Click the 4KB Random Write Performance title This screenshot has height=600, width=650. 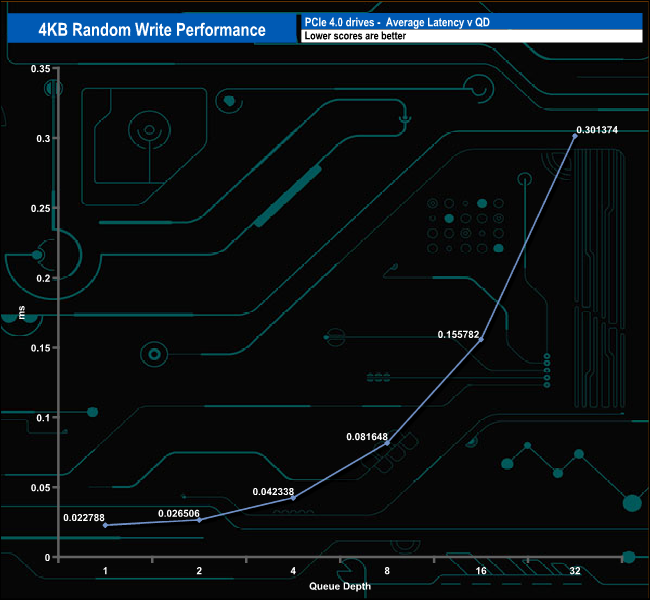tap(152, 30)
